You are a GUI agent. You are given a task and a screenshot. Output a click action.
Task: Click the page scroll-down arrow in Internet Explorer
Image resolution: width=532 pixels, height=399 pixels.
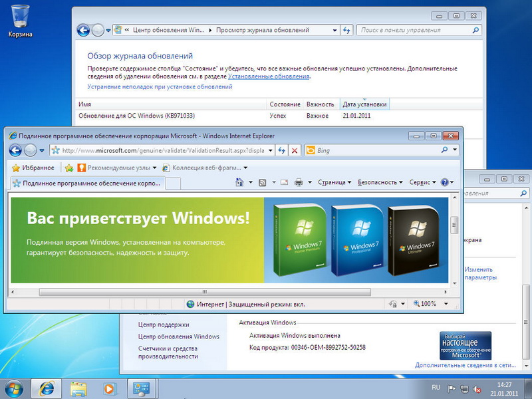[454, 283]
